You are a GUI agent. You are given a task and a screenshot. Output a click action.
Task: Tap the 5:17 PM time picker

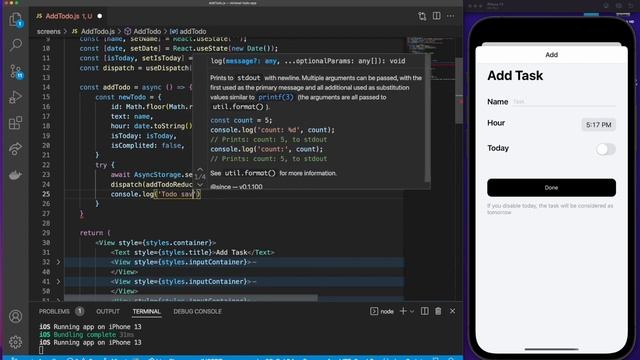coord(598,125)
